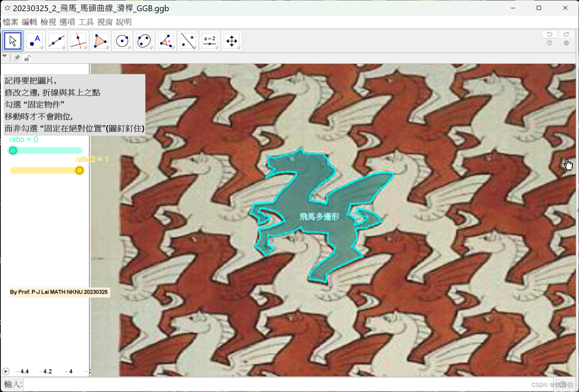Open the 視窗 menu
This screenshot has height=392, width=579.
coord(105,22)
